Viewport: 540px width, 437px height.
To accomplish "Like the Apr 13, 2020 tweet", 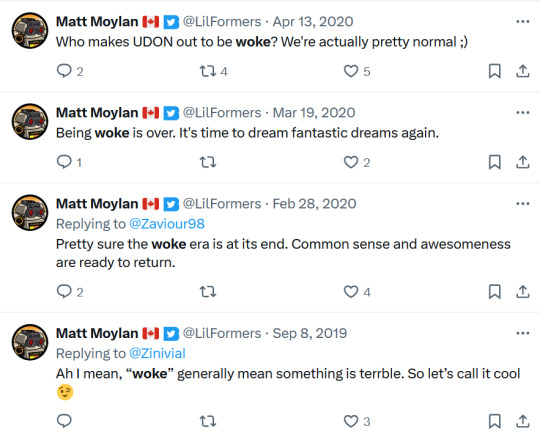I will tap(351, 71).
